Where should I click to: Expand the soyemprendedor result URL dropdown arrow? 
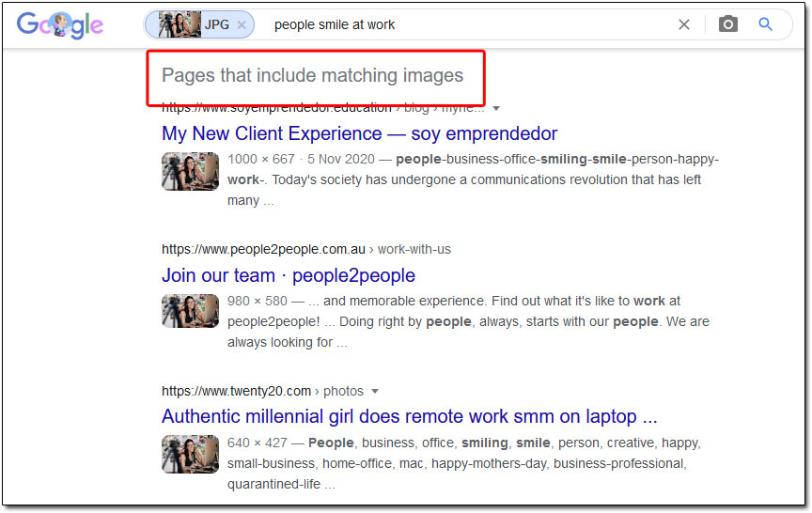pyautogui.click(x=496, y=108)
